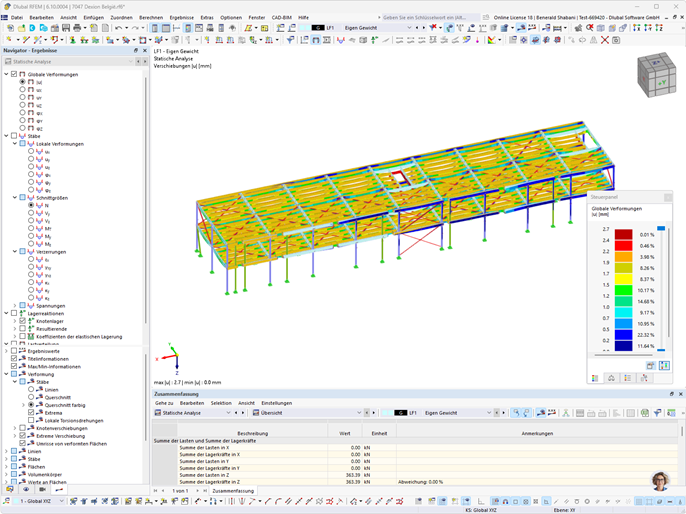
Task: Click the funnel filter icon in table toolbar
Action: pos(657,413)
